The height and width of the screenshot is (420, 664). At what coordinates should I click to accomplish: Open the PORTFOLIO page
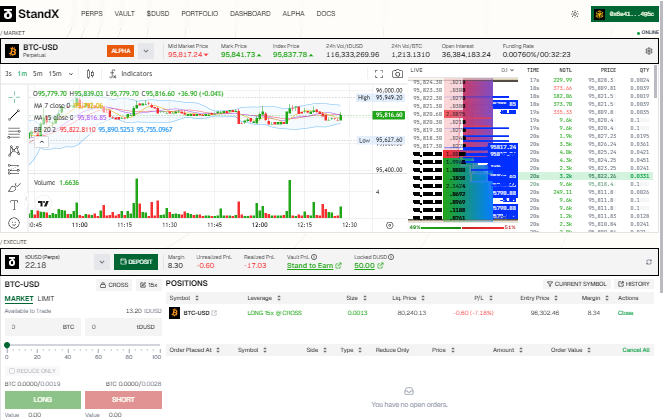[199, 14]
